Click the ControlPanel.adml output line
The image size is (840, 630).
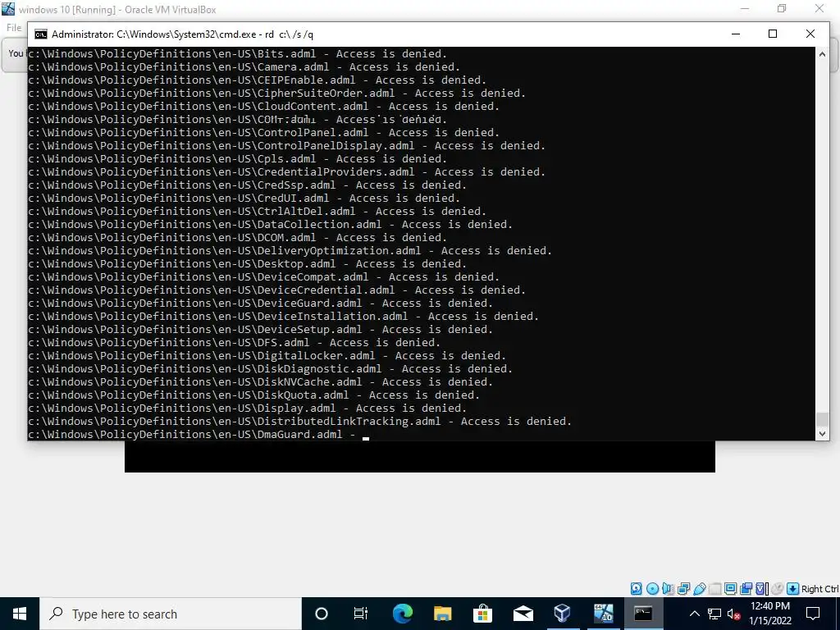[263, 132]
